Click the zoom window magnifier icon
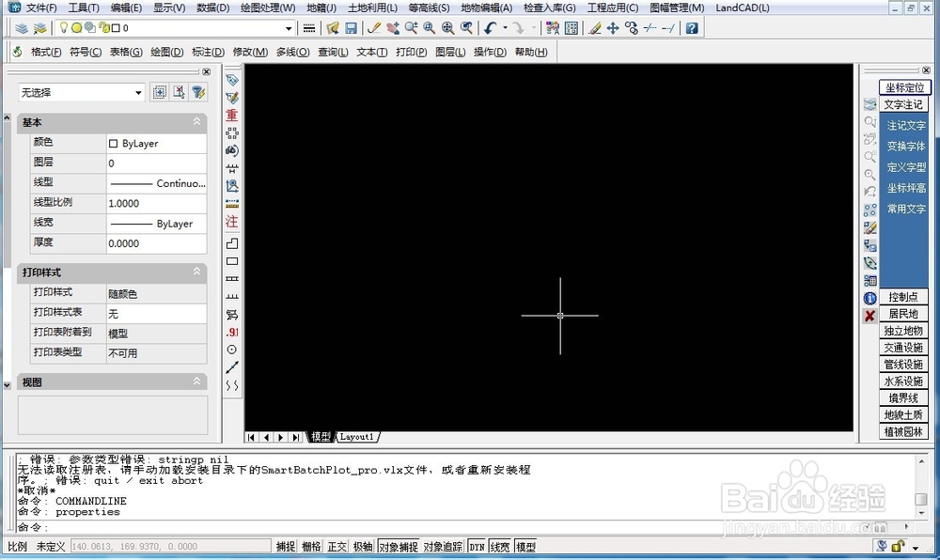This screenshot has width=940, height=560. point(430,28)
